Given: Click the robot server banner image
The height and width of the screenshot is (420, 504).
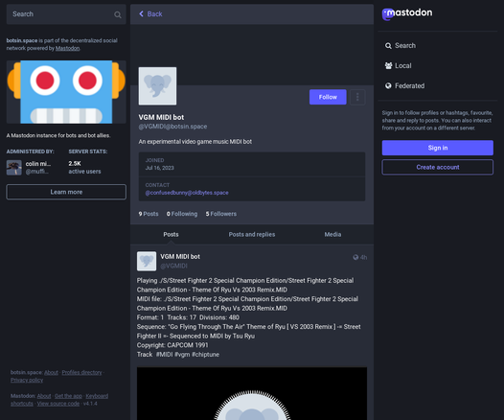Looking at the screenshot, I should pos(66,92).
